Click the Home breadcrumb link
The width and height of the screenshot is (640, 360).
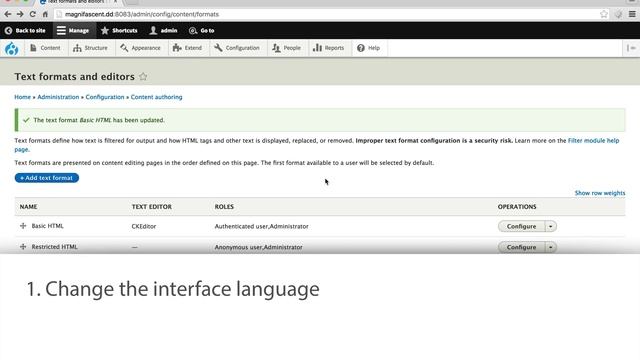coord(22,97)
